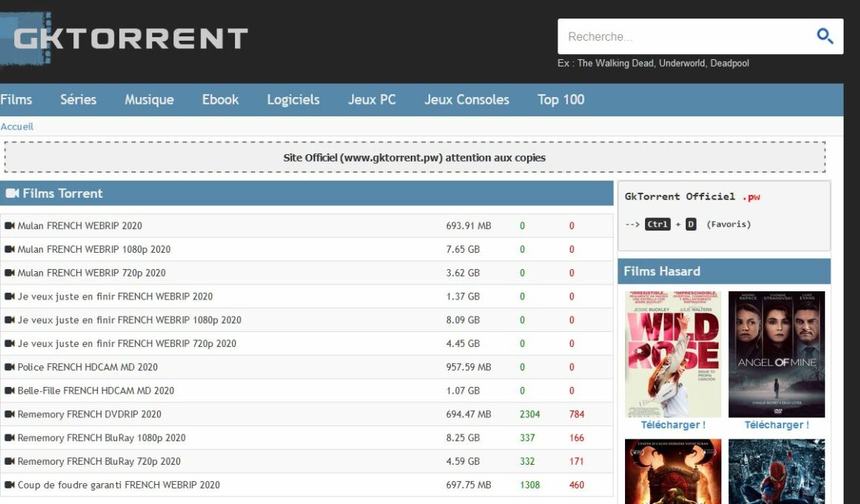Click the 693.91 MB size value
This screenshot has height=504, width=860.
469,225
